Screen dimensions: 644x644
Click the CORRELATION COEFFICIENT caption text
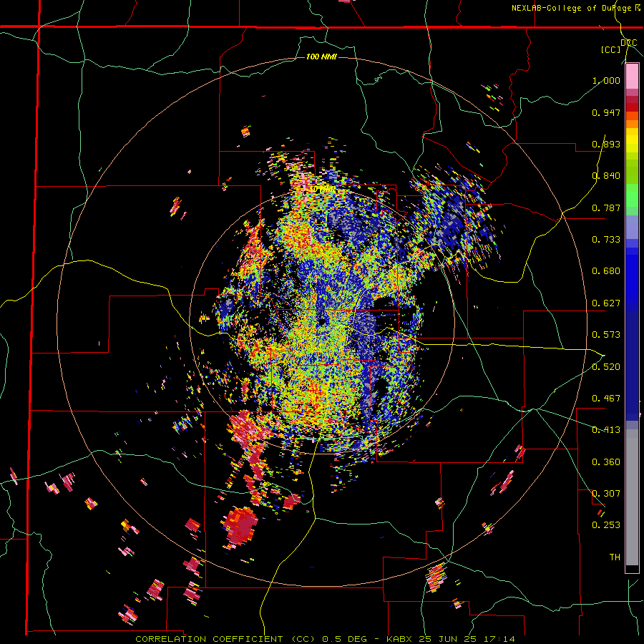click(x=209, y=639)
